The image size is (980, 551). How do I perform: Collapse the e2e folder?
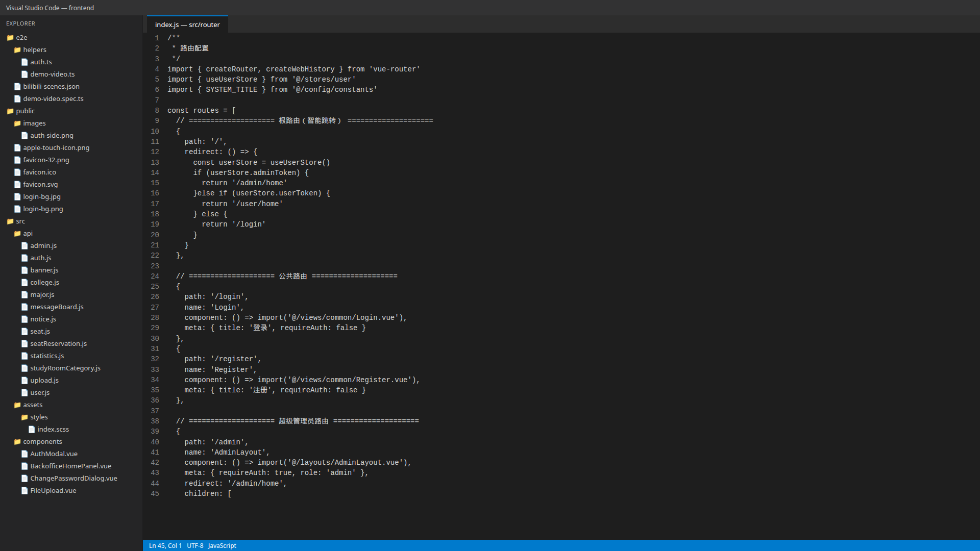coord(71,38)
